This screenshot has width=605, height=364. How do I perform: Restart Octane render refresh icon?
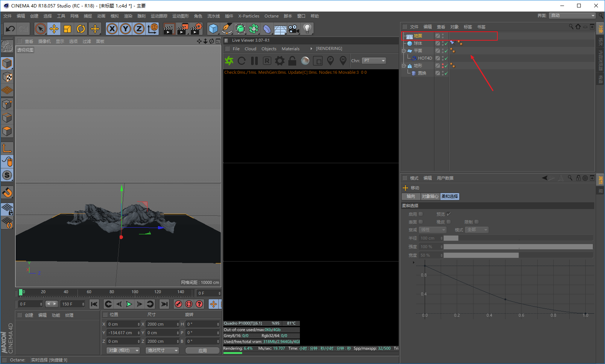[x=242, y=61]
